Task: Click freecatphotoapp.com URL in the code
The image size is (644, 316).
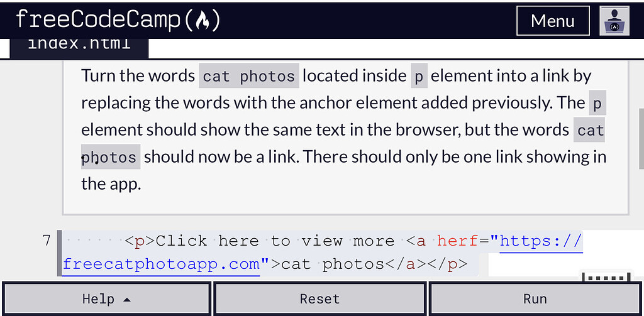Action: coord(161,264)
